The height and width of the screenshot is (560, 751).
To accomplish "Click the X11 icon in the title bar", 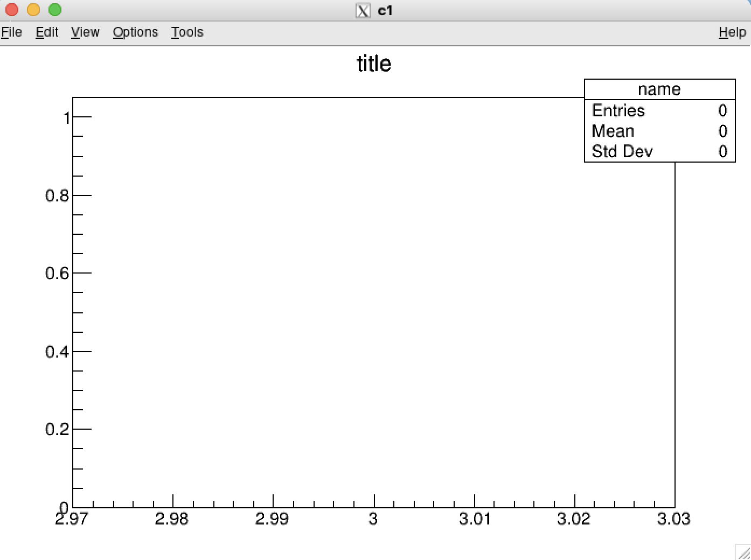I will [x=363, y=11].
